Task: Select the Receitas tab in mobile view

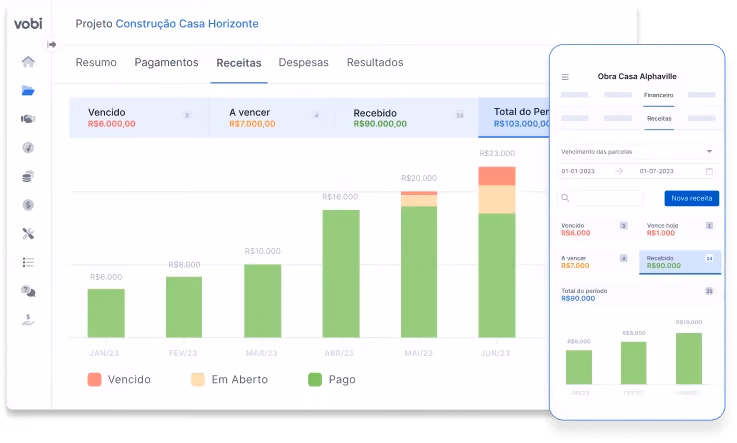Action: (x=659, y=119)
